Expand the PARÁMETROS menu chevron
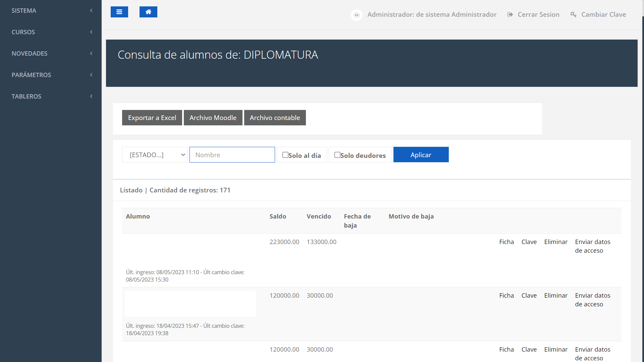This screenshot has height=362, width=644. coord(91,75)
